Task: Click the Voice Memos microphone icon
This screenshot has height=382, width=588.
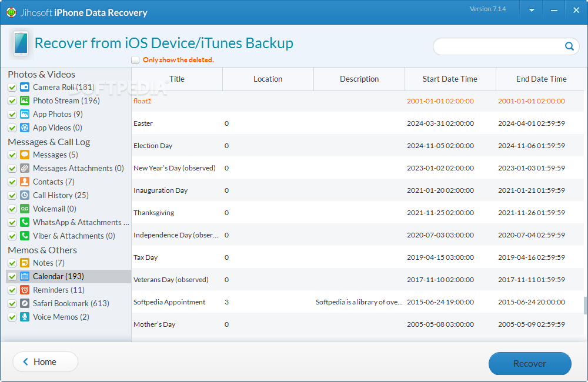Action: pos(25,317)
